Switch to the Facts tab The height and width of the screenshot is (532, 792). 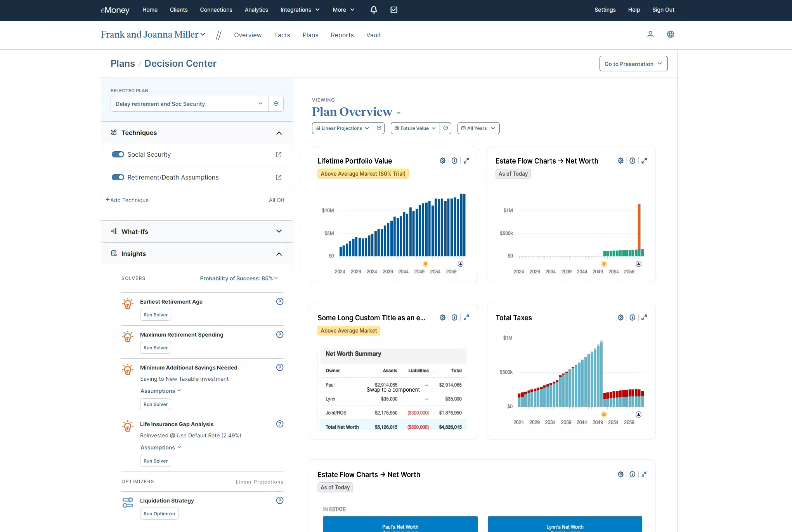(x=282, y=35)
